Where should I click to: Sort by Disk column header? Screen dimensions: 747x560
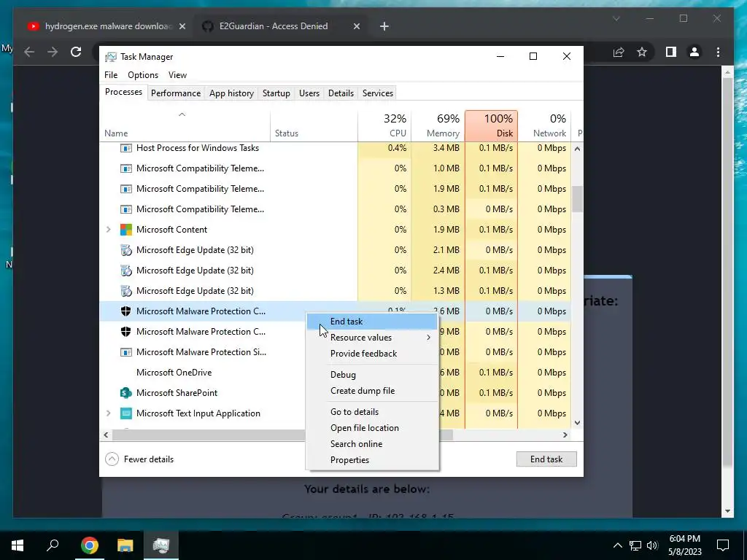click(491, 125)
